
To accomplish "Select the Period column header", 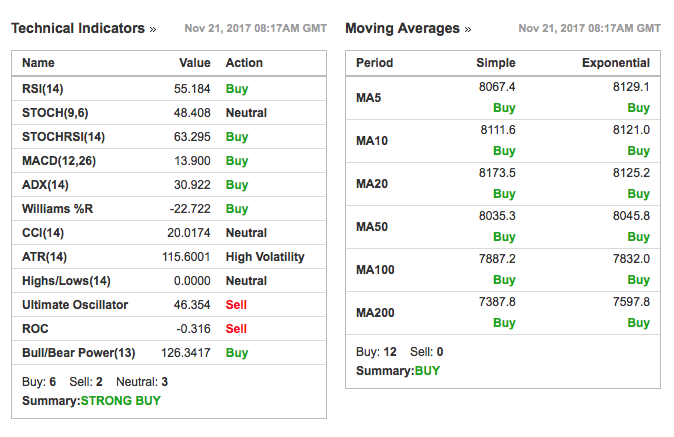I will pos(374,63).
